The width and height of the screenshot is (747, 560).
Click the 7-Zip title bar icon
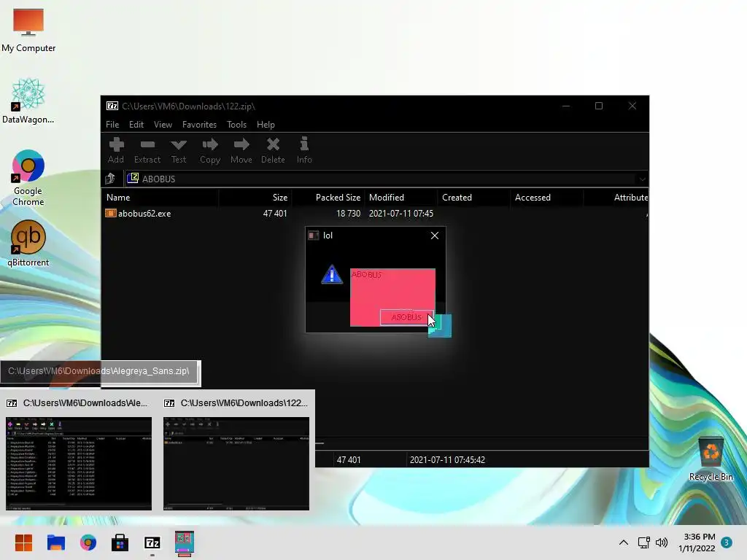tap(112, 106)
